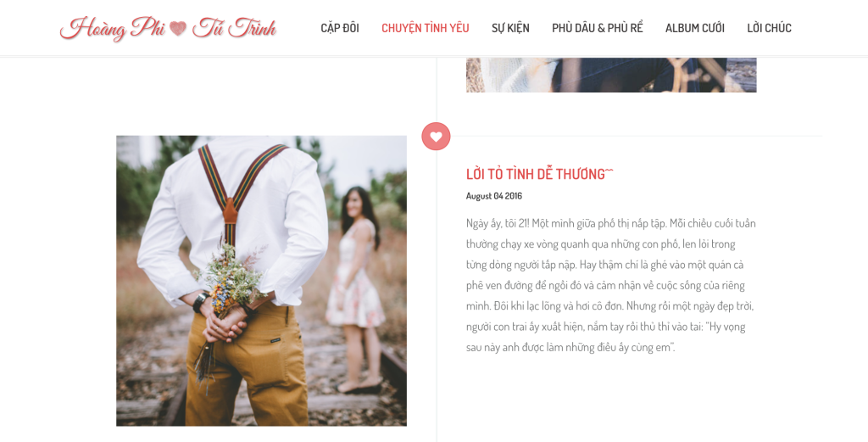The width and height of the screenshot is (868, 442).
Task: Open the Cặp Đôi menu item
Action: (x=340, y=28)
